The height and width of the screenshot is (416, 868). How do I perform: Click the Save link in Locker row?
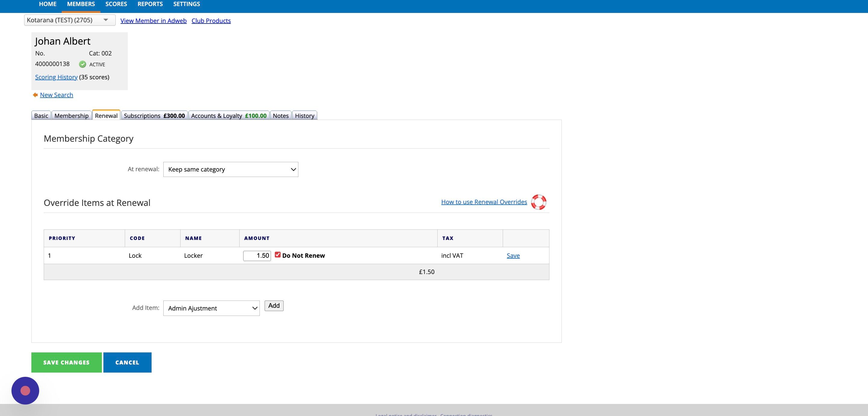click(513, 256)
